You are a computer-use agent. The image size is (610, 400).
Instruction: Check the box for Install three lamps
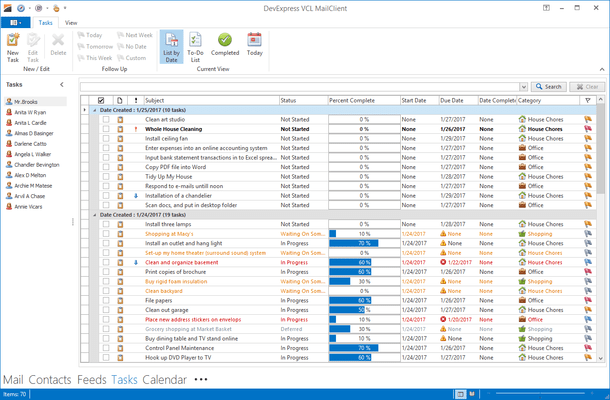tap(105, 225)
